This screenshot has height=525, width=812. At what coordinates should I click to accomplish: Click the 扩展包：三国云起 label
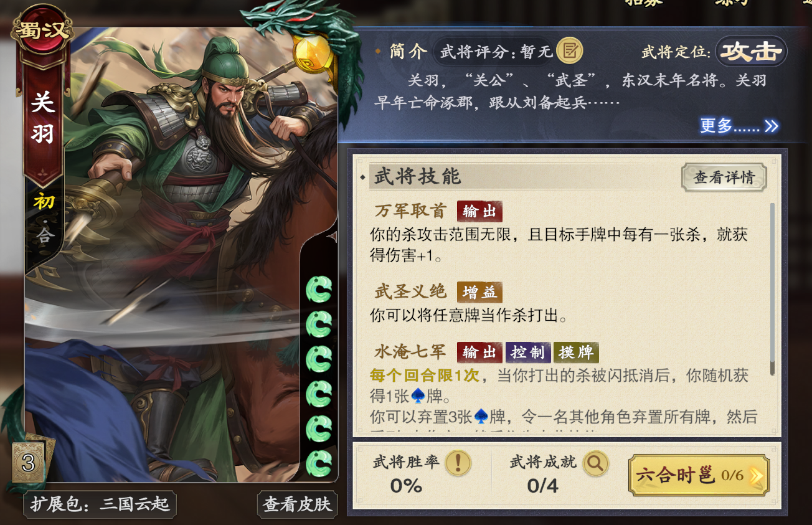coord(100,504)
